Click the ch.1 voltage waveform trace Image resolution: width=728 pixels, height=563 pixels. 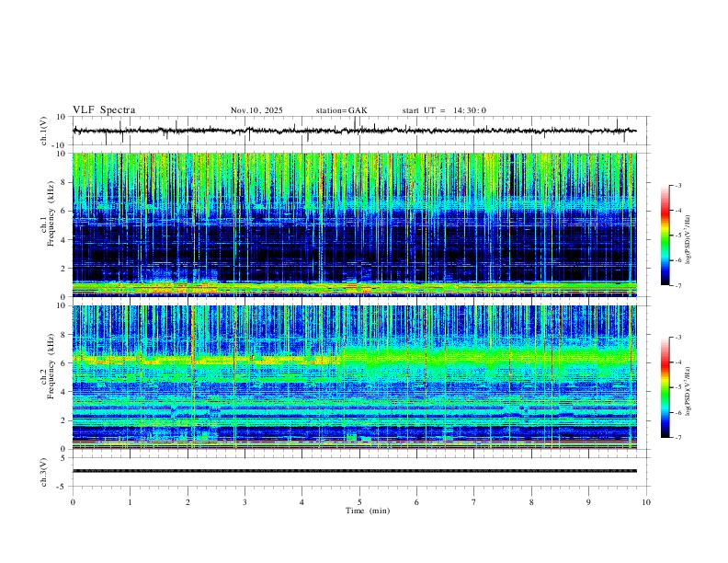pyautogui.click(x=354, y=131)
